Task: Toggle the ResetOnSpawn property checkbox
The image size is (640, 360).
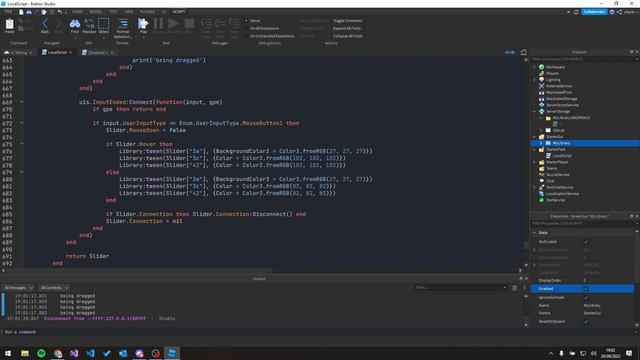Action: (x=586, y=321)
